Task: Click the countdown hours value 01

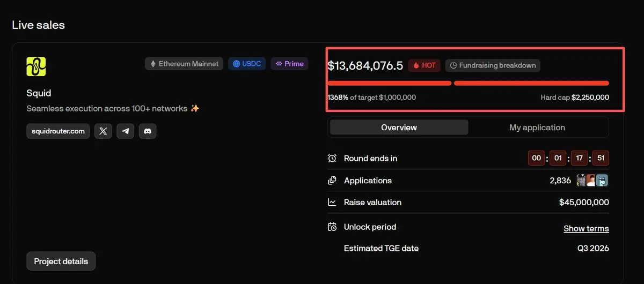Action: click(558, 158)
